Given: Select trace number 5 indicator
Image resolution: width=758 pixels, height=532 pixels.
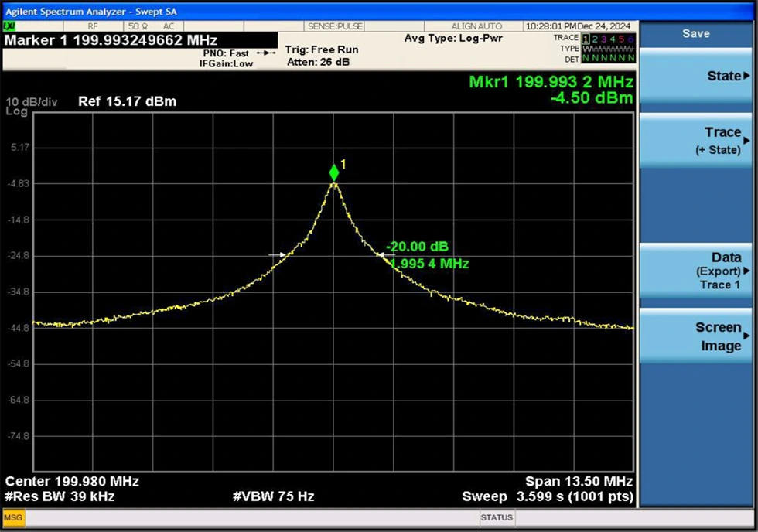Looking at the screenshot, I should pos(621,39).
